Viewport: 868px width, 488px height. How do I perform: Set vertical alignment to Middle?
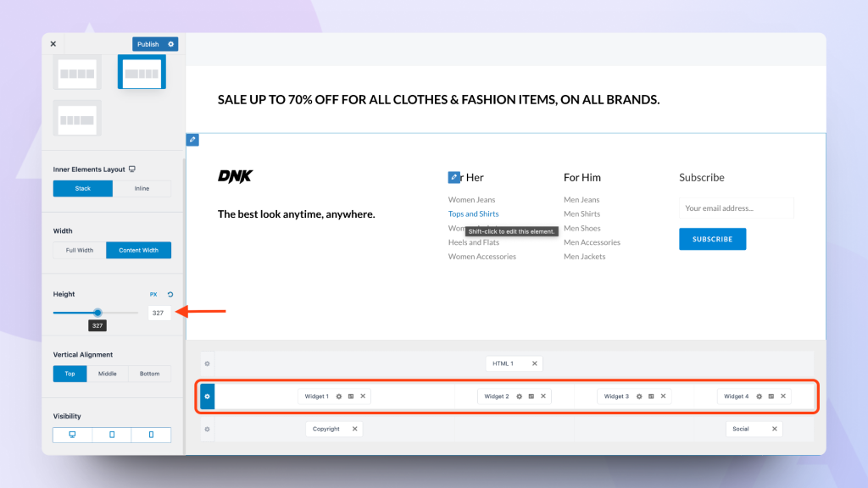click(108, 374)
